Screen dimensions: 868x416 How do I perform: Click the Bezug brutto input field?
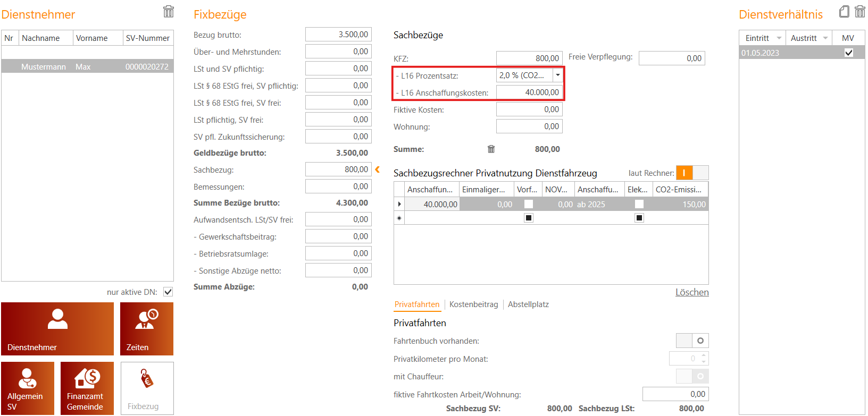pyautogui.click(x=338, y=35)
